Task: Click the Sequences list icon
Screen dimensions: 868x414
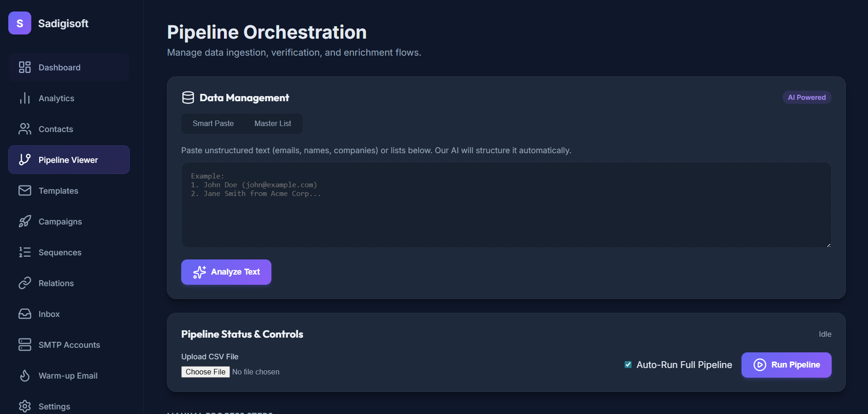Action: 25,253
